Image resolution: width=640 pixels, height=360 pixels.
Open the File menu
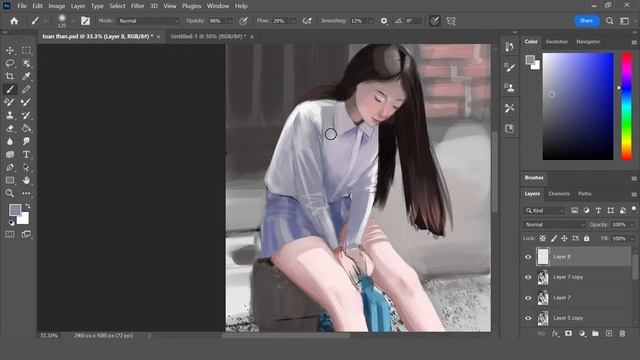tap(22, 6)
